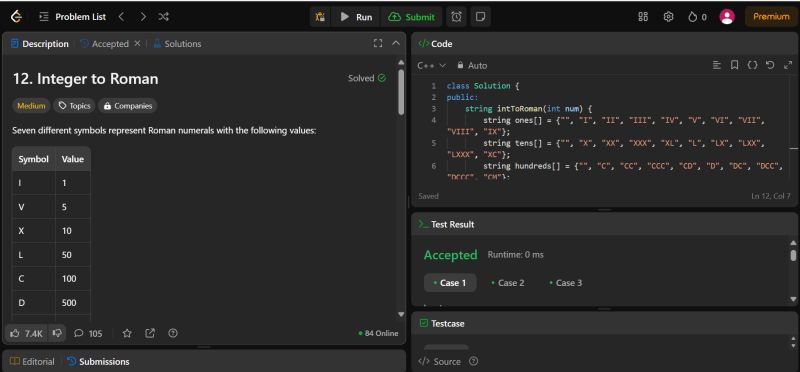Toggle the thumbs-up like button
800x372 pixels.
click(27, 333)
